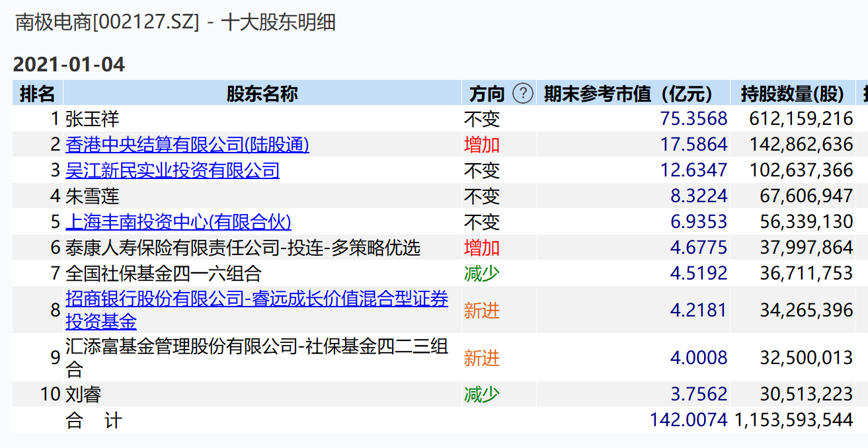This screenshot has height=448, width=868.
Task: Click share count 612,159,216
Action: (x=801, y=119)
